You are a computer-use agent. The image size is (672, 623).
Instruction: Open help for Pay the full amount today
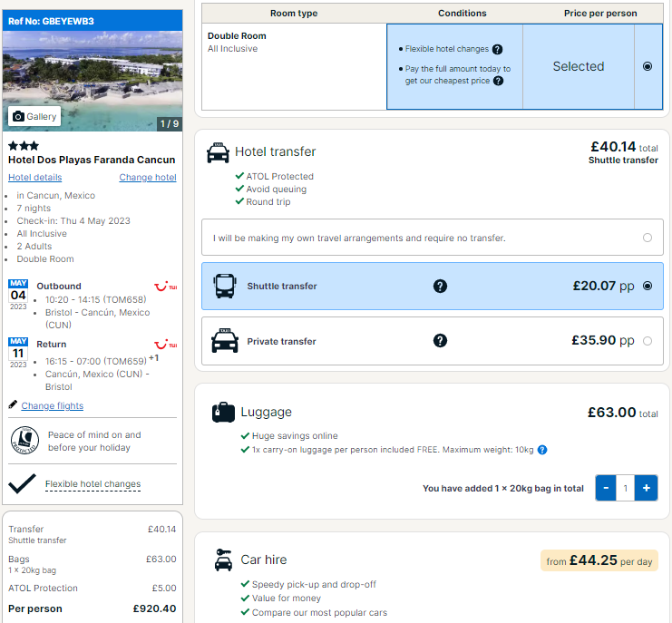pos(498,81)
